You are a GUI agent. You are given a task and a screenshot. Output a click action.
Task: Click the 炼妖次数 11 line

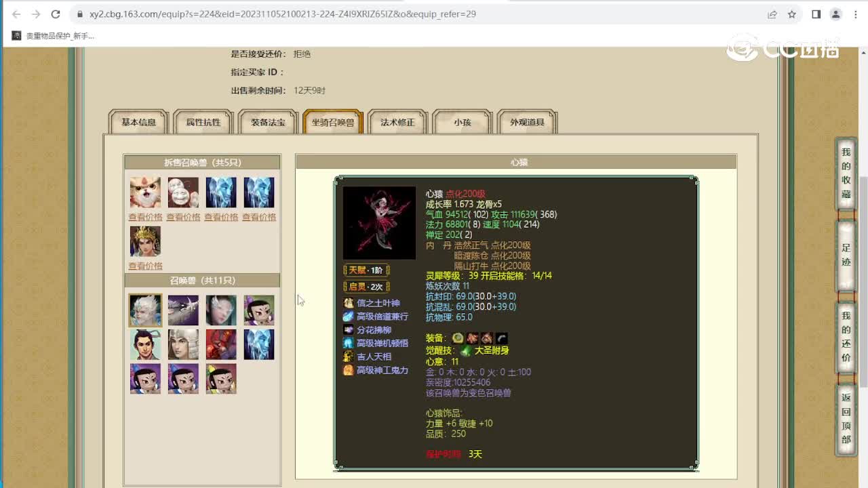(448, 286)
